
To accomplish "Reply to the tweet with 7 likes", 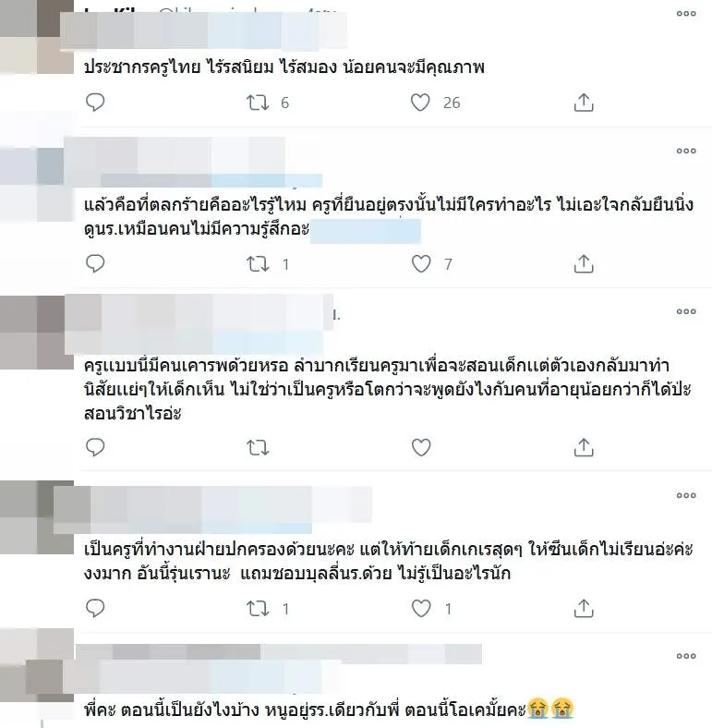I will (x=95, y=263).
